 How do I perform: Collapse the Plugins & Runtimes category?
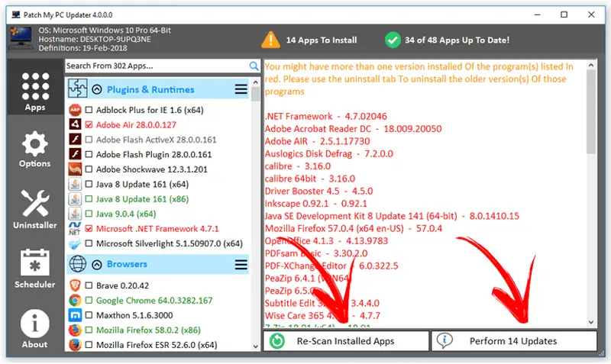[x=97, y=89]
